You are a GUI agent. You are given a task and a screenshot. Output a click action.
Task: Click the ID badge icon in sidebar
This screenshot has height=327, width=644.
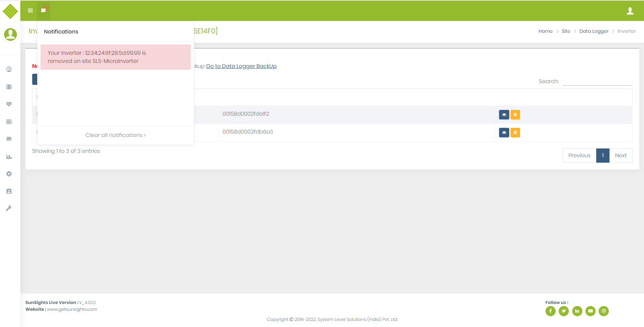coord(9,191)
